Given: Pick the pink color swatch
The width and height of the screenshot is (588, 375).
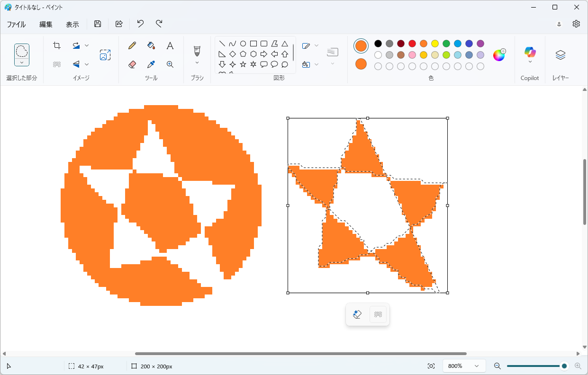Looking at the screenshot, I should (x=412, y=55).
